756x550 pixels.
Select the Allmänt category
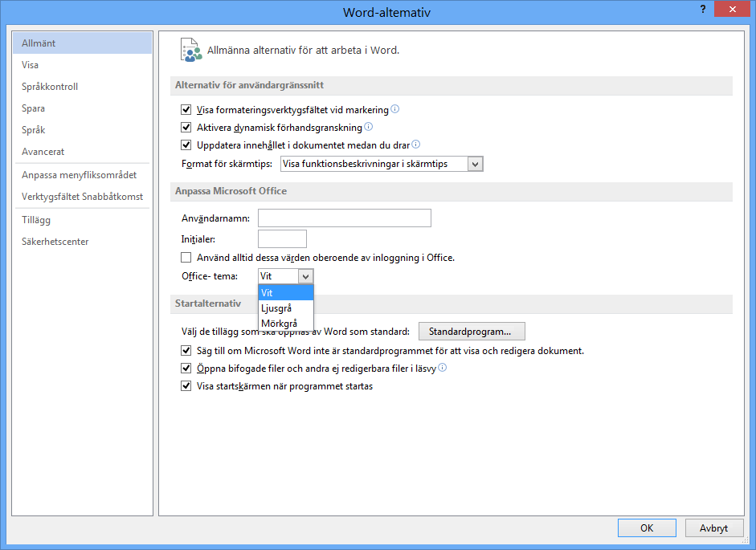tap(82, 43)
